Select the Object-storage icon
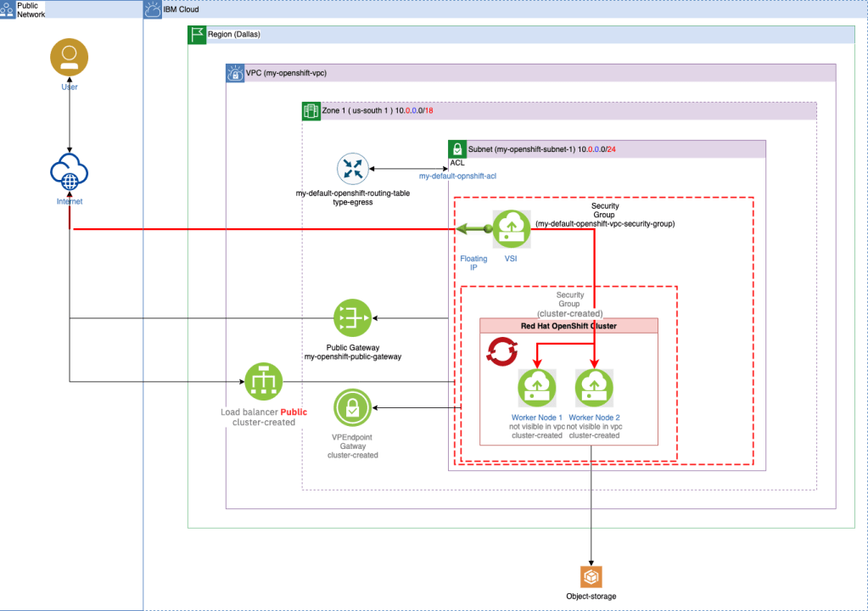868x611 pixels. tap(591, 577)
